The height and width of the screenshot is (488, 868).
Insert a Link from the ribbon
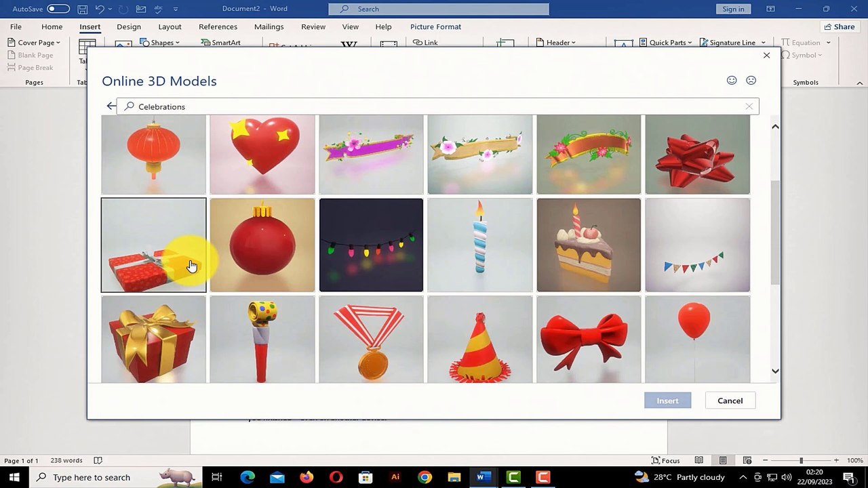(425, 43)
